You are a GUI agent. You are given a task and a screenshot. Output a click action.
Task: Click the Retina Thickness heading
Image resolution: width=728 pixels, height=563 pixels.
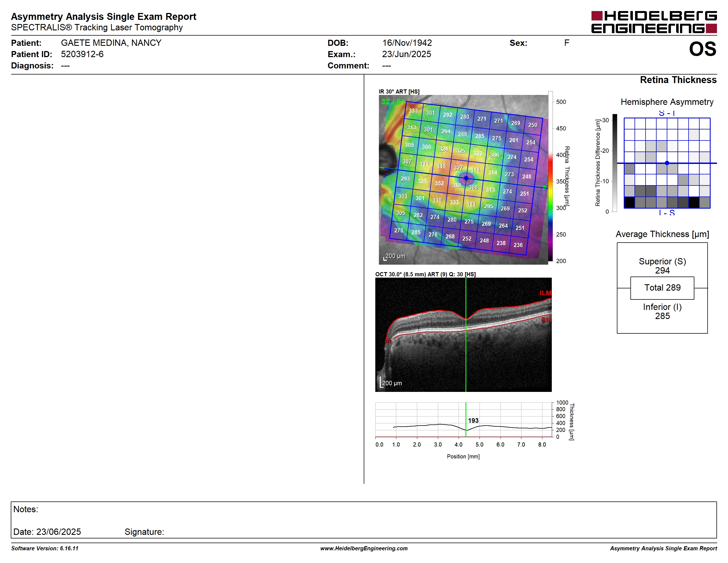(x=678, y=80)
